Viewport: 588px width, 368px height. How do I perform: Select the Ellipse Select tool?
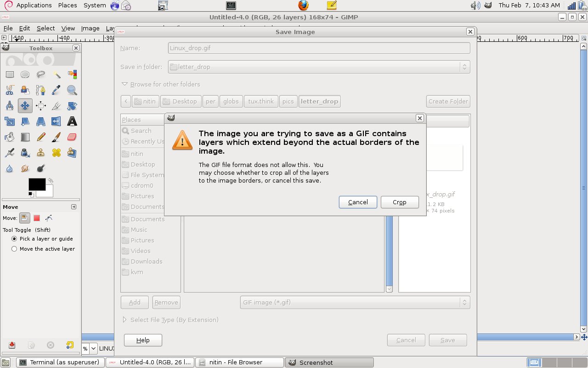click(25, 75)
